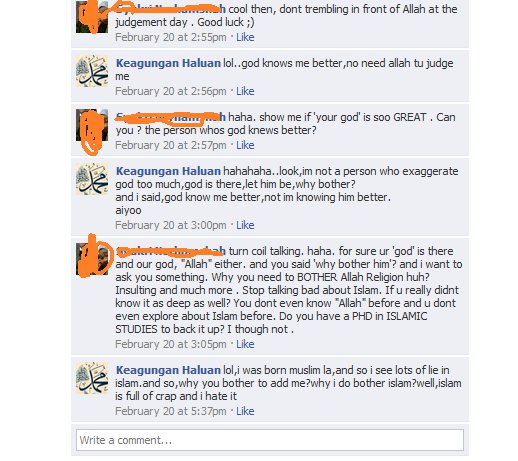Click calligraphy avatar beside 2:56pm comment
The height and width of the screenshot is (461, 518).
[92, 71]
